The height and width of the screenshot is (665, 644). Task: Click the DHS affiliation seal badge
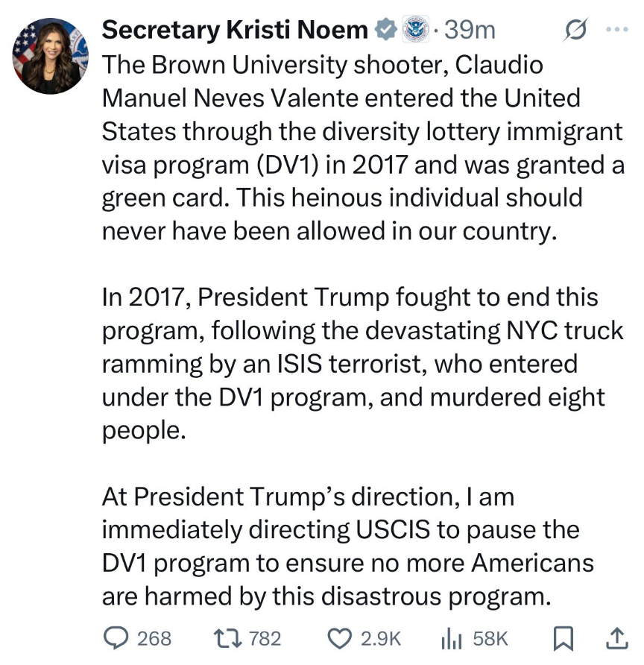[412, 30]
